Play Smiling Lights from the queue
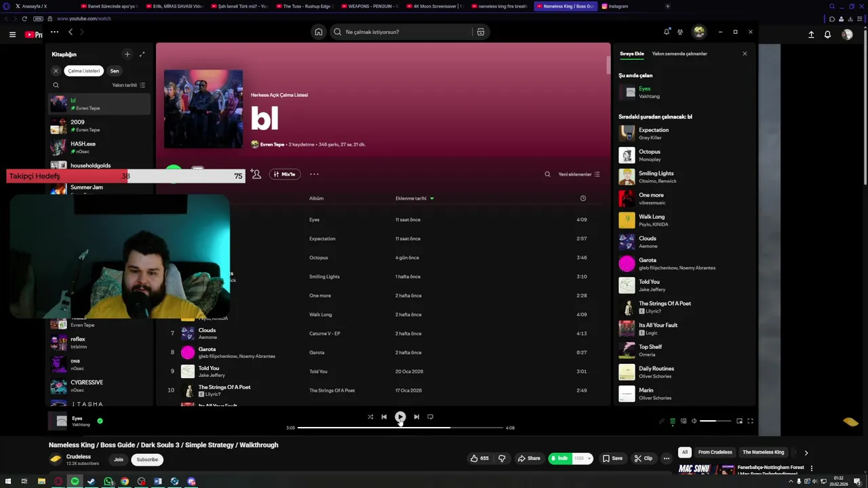 pos(684,177)
